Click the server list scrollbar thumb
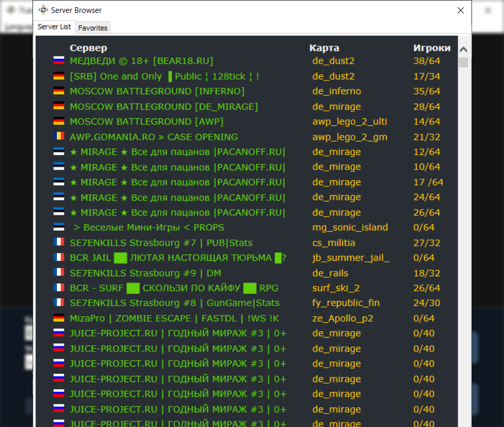This screenshot has height=427, width=504. (463, 62)
